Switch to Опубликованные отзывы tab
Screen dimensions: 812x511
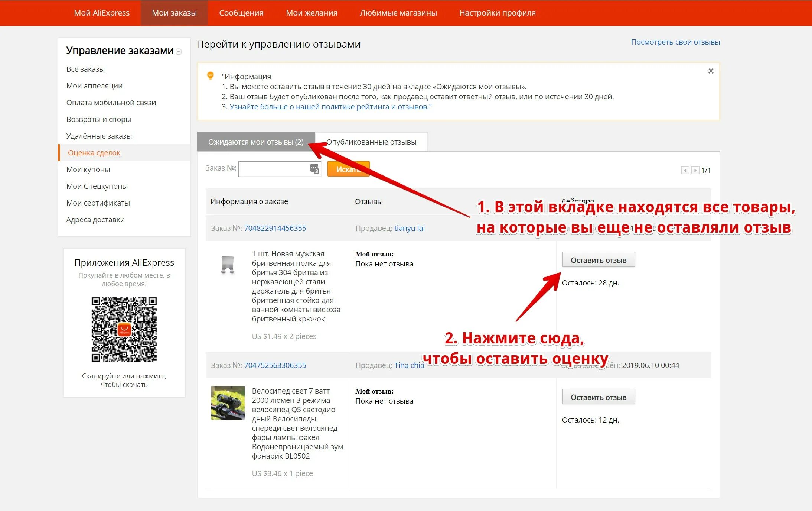click(371, 142)
